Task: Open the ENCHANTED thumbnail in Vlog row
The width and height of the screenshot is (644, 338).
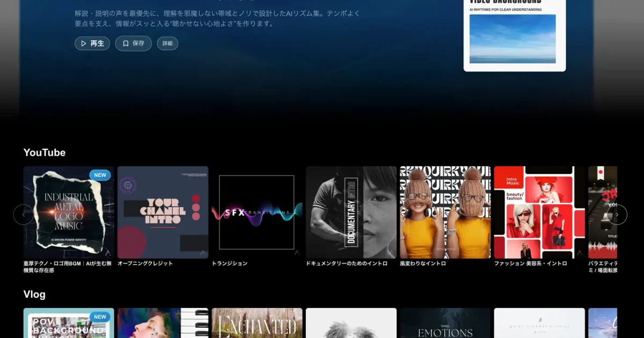Action: coord(257,322)
